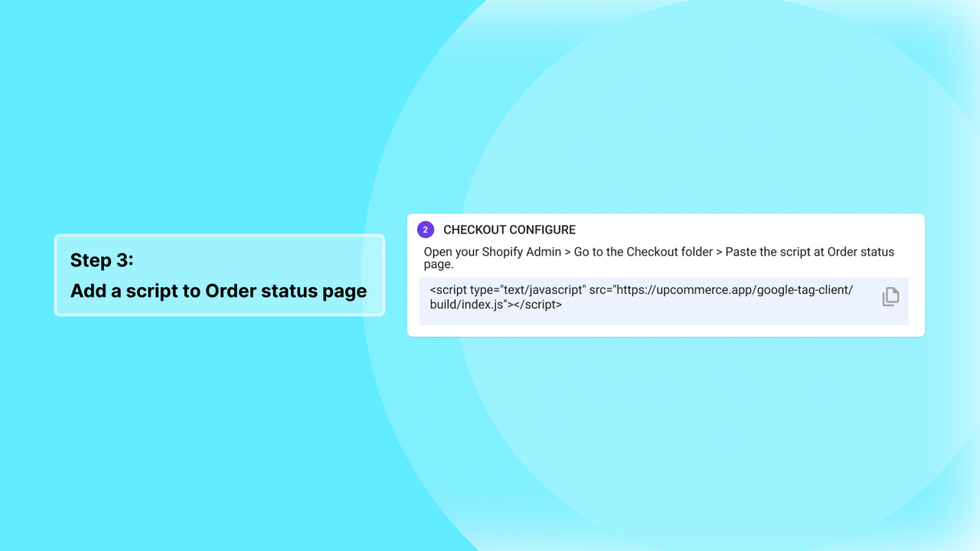
Task: Click the 'Open your Shopify Admin' instruction text
Action: click(x=659, y=258)
